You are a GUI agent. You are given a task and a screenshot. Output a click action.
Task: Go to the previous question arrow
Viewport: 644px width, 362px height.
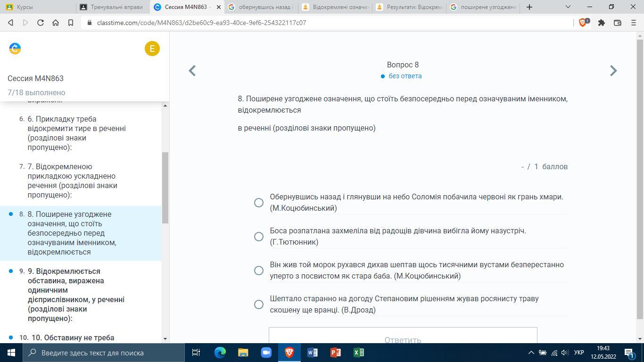(x=192, y=71)
